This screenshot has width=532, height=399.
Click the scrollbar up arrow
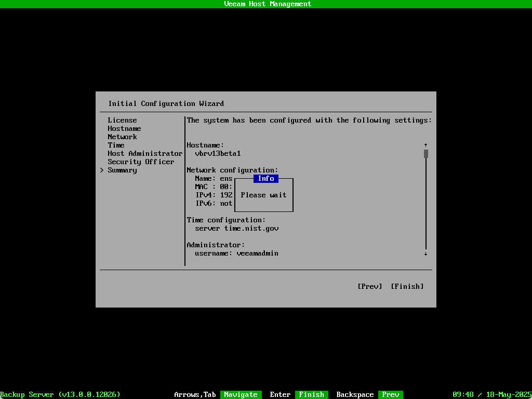[425, 145]
